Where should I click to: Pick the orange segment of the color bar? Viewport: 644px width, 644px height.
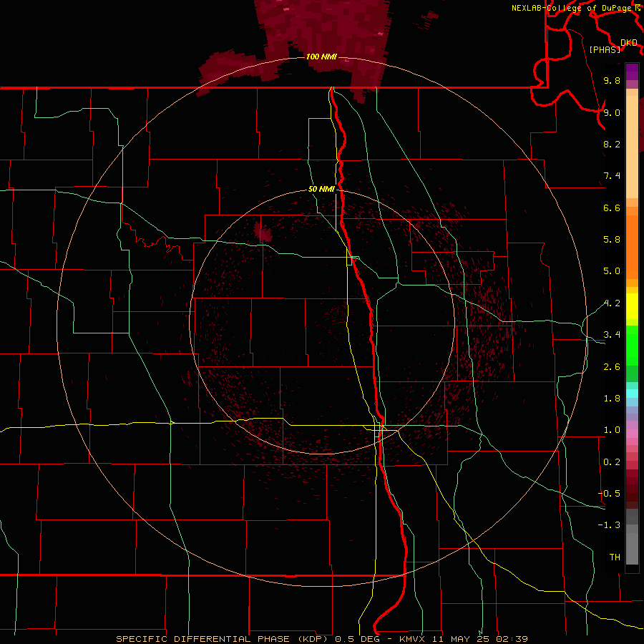tap(632, 246)
